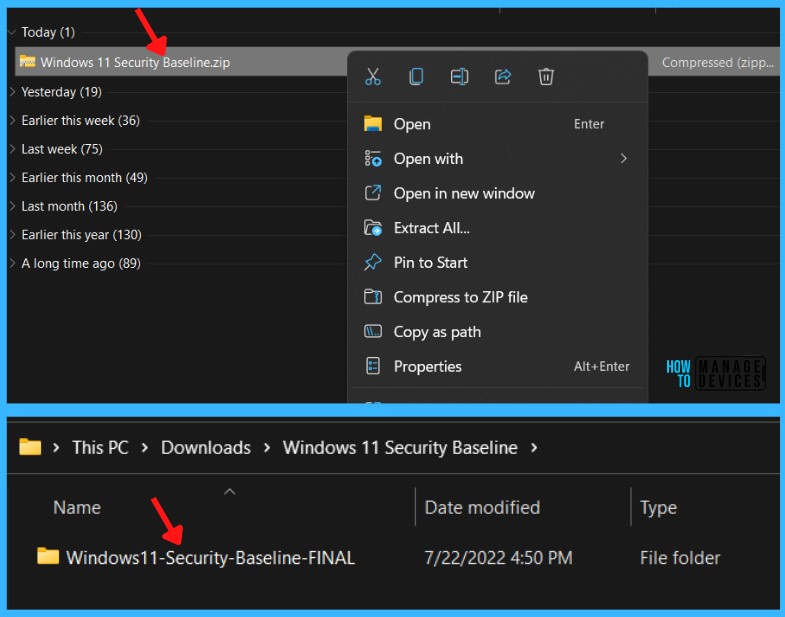This screenshot has width=785, height=617.
Task: Expand the Last month (136) group
Action: (x=12, y=206)
